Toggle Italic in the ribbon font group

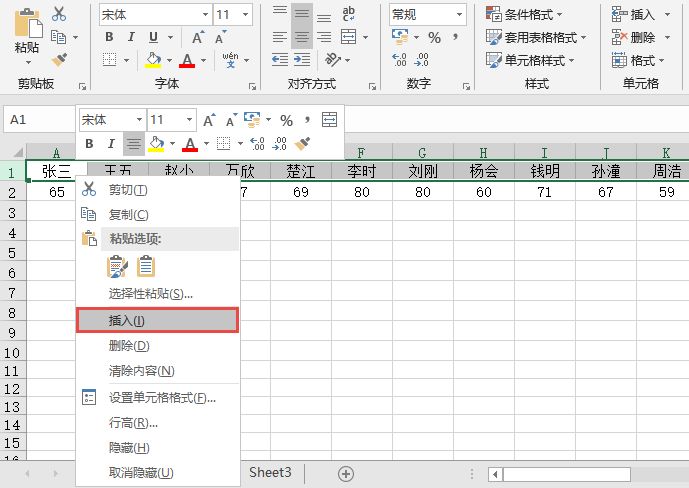131,37
